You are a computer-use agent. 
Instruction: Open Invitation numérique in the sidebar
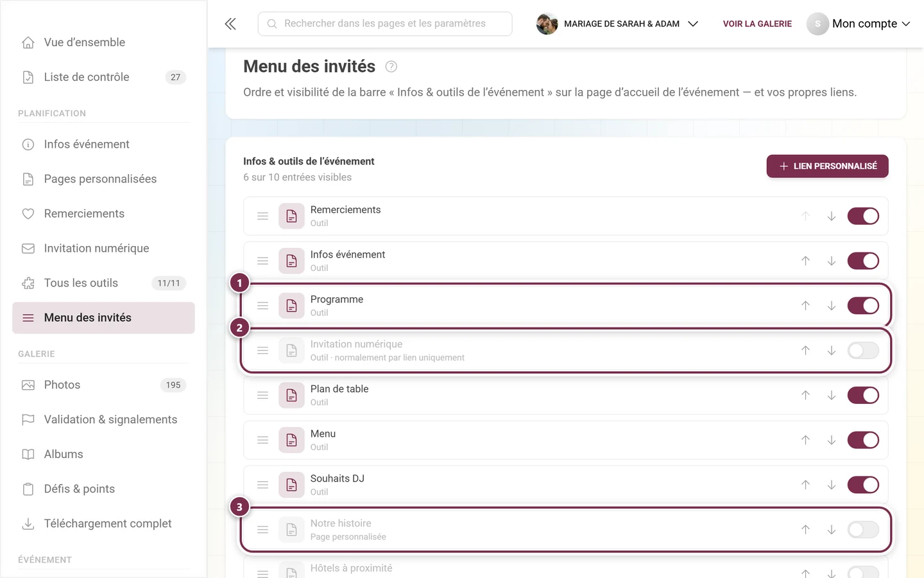pos(103,249)
